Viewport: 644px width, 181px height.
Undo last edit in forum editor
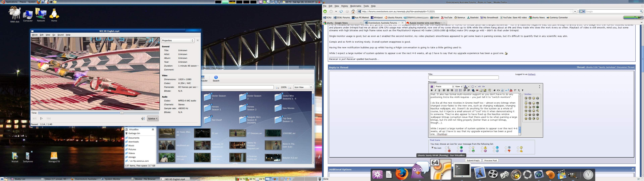tap(479, 86)
